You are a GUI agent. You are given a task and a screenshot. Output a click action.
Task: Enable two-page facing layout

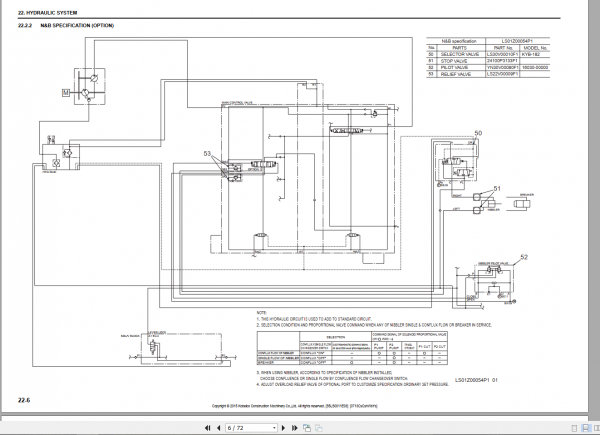point(597,428)
